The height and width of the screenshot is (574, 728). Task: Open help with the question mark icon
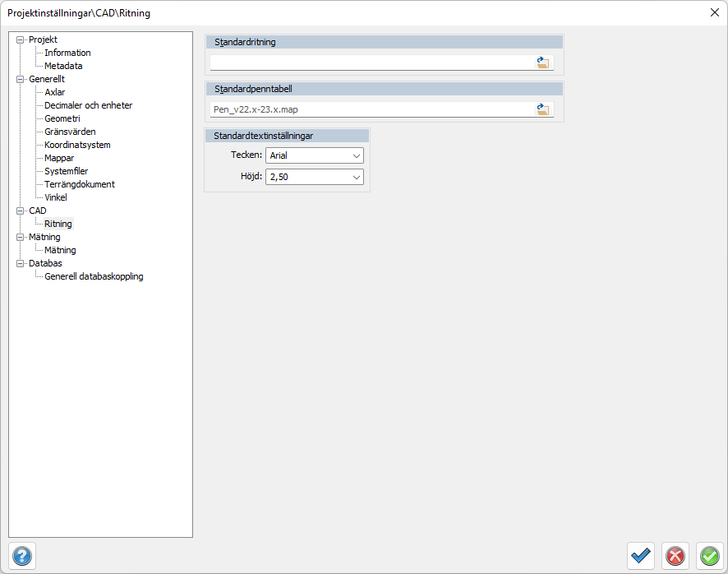pos(22,556)
